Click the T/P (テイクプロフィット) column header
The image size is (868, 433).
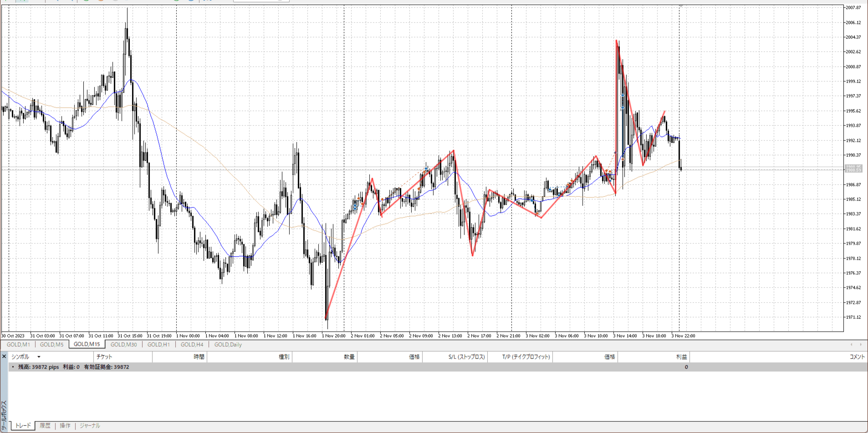526,357
